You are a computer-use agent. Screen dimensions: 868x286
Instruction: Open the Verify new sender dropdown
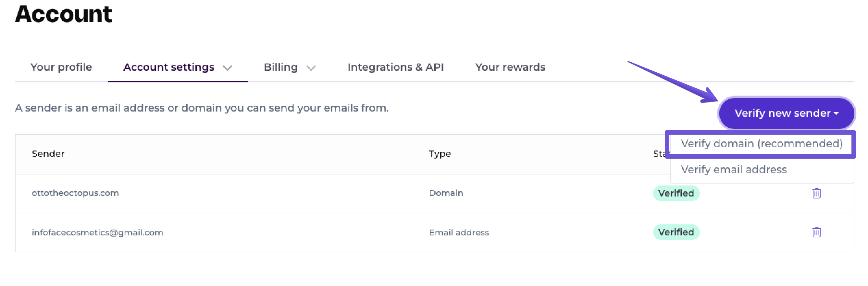coord(786,113)
